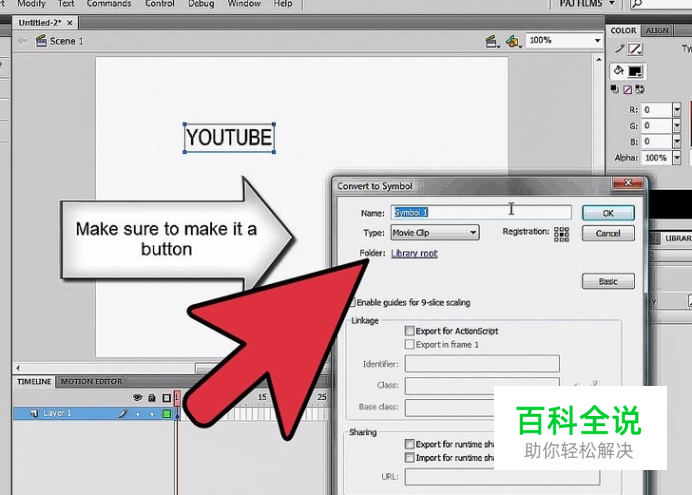
Task: Click the No Color icon
Action: coord(627,90)
